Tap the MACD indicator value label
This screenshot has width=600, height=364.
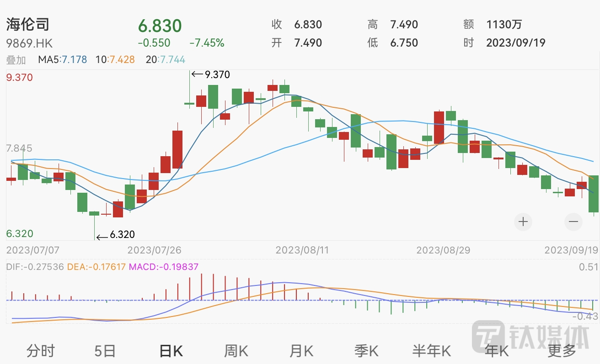pyautogui.click(x=164, y=267)
